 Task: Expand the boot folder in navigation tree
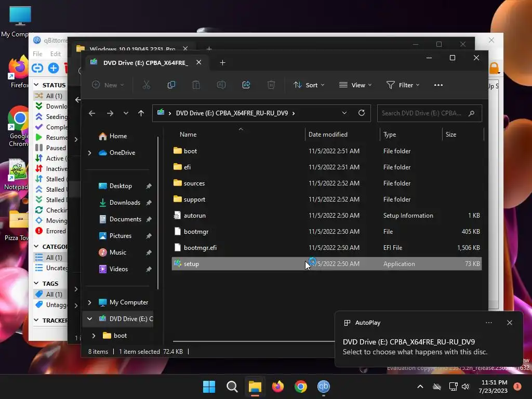tap(94, 336)
